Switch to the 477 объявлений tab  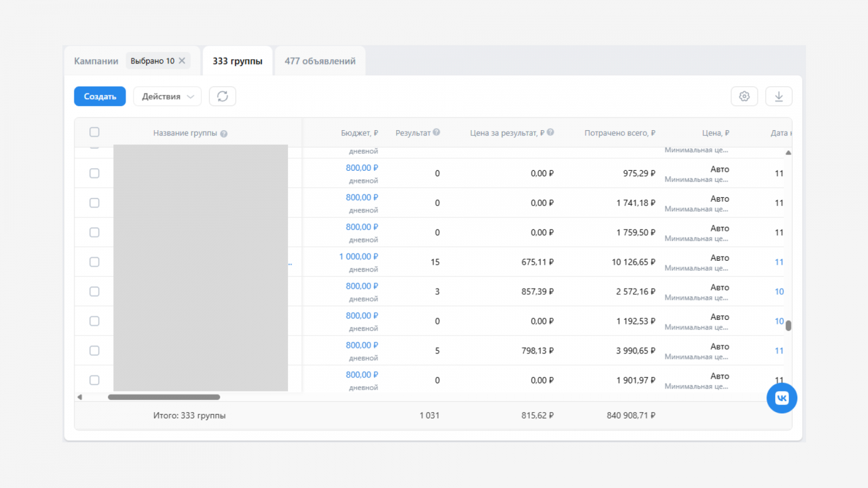[x=320, y=61]
